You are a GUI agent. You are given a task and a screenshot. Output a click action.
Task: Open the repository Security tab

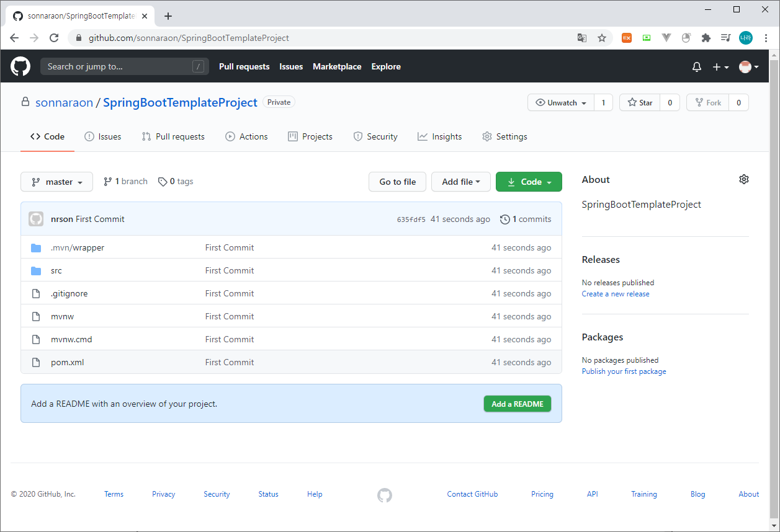click(375, 136)
